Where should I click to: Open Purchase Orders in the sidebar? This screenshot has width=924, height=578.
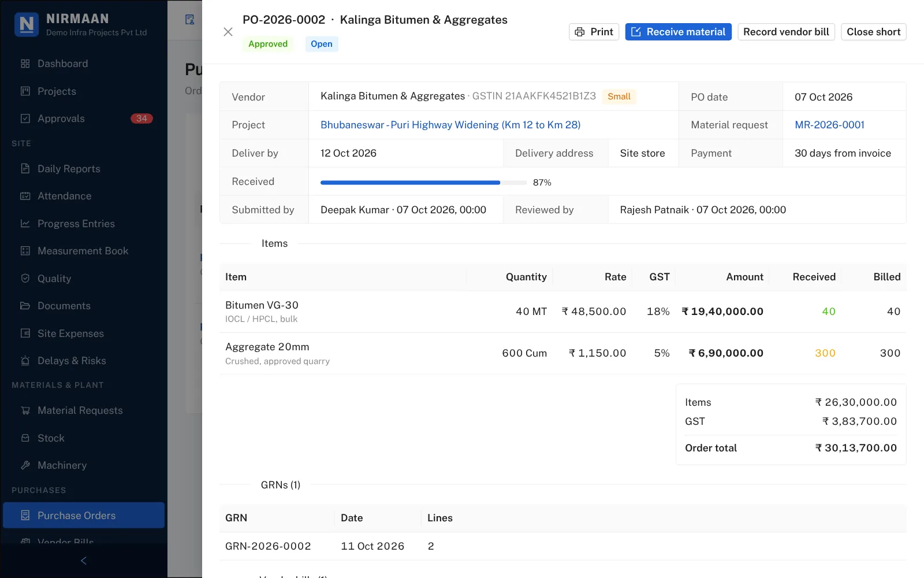click(84, 516)
